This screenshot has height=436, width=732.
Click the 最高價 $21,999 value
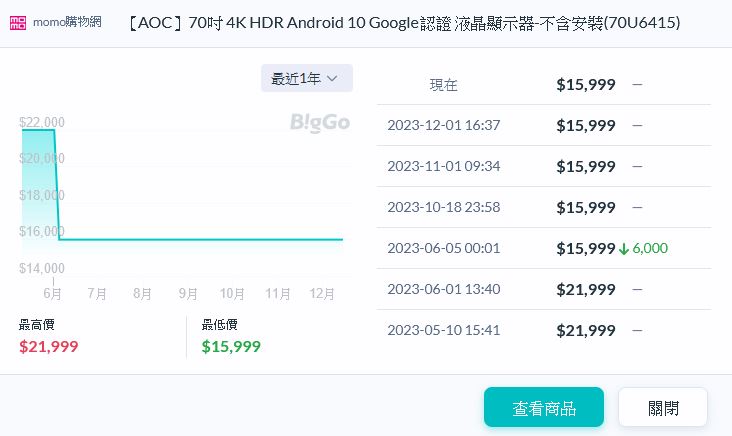pyautogui.click(x=49, y=347)
